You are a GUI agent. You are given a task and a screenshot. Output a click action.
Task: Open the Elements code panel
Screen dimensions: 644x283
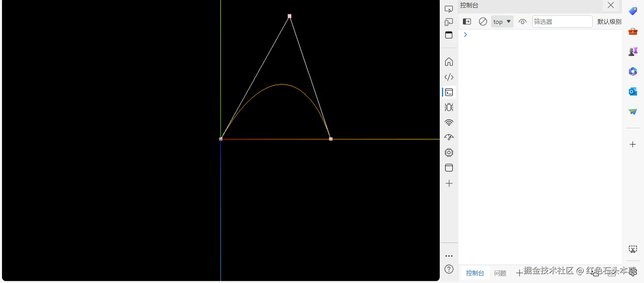coord(449,77)
